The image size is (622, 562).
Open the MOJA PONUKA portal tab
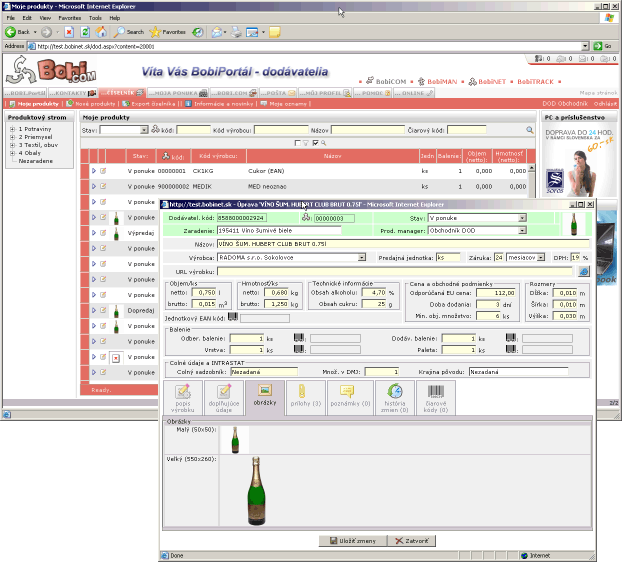click(178, 93)
